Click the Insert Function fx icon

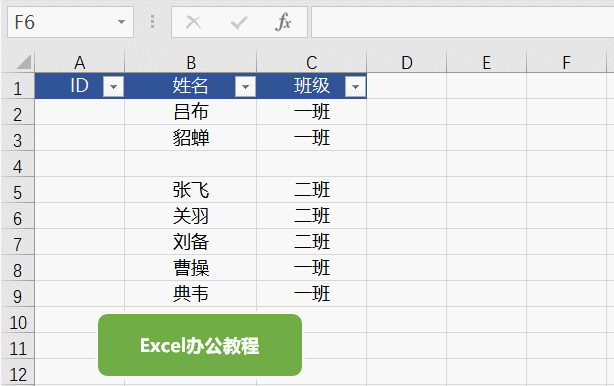click(x=283, y=22)
